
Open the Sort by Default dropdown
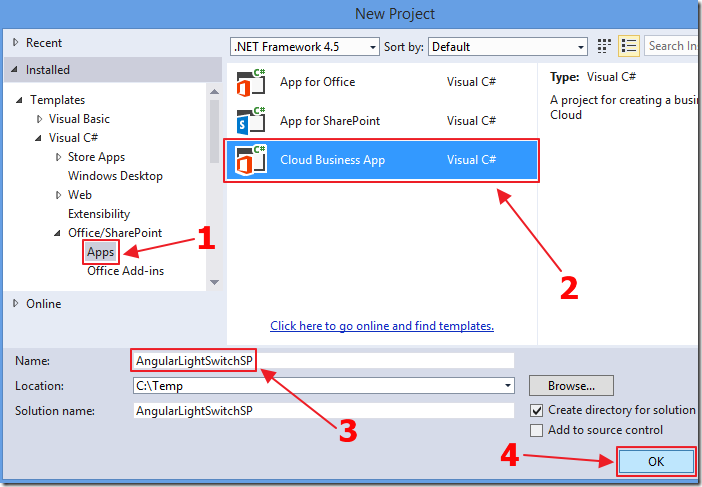(x=508, y=47)
